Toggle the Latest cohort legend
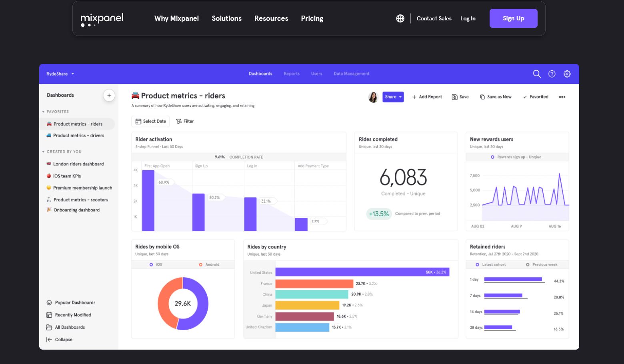This screenshot has height=364, width=624. (491, 265)
